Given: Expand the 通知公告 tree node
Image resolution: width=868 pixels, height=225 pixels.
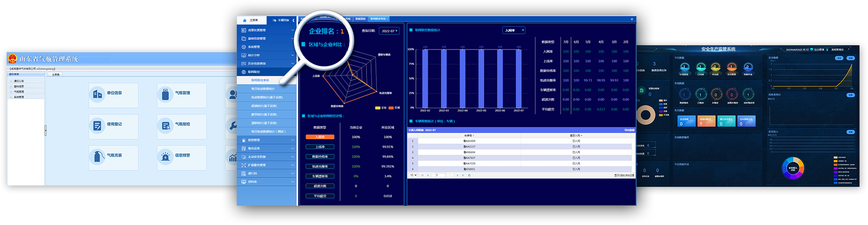Looking at the screenshot, I should coord(11,81).
